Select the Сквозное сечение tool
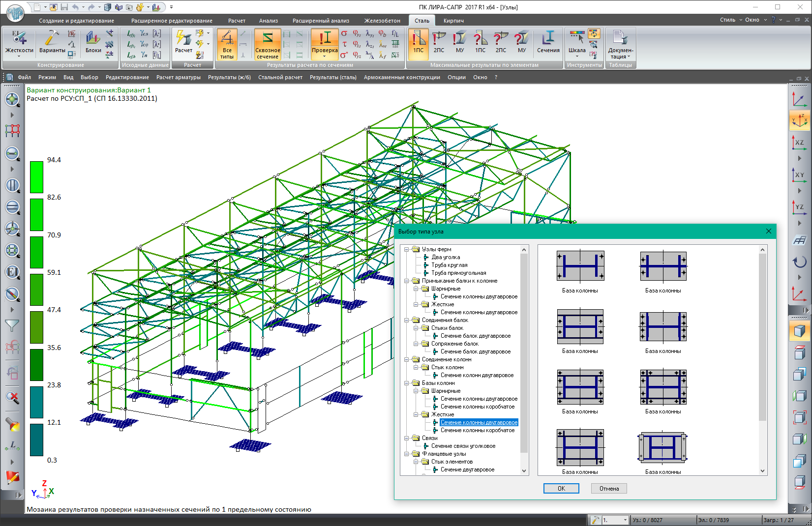 coord(267,44)
